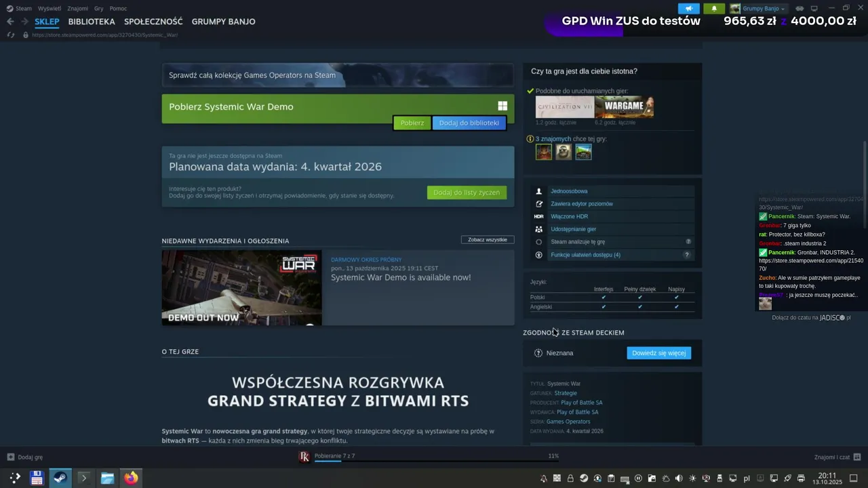Open the volume speaker tray icon
This screenshot has width=868, height=488.
(x=679, y=479)
